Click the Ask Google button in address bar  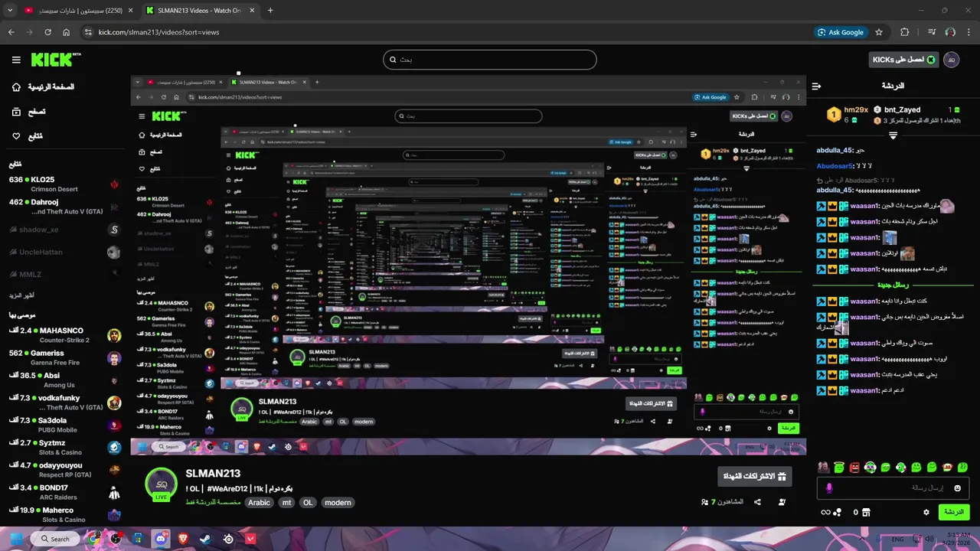[840, 32]
